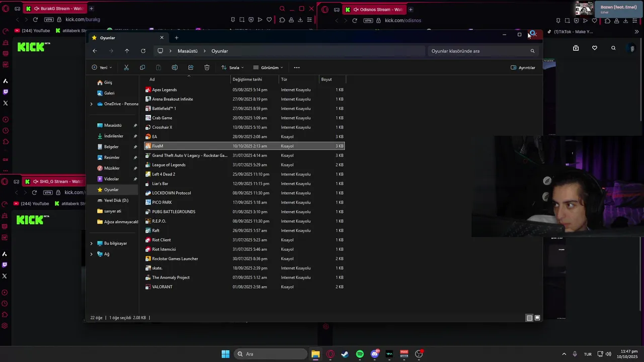Click the heart icon in BurakG window address bar
The image size is (644, 362).
click(269, 20)
